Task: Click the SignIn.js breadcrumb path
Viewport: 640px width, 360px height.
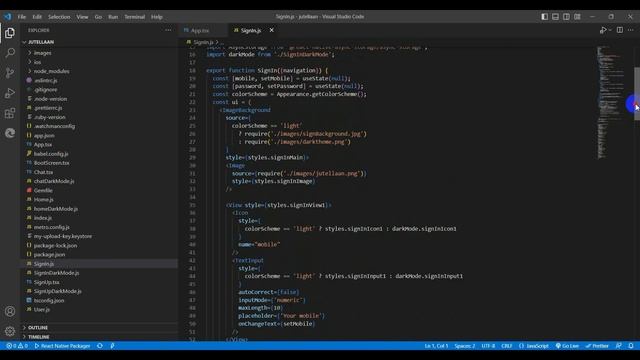Action: click(203, 42)
